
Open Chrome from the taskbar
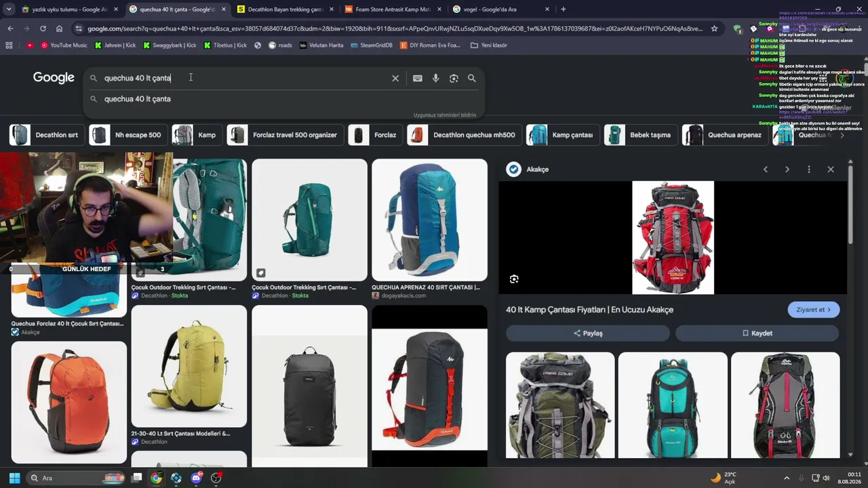pos(157,478)
